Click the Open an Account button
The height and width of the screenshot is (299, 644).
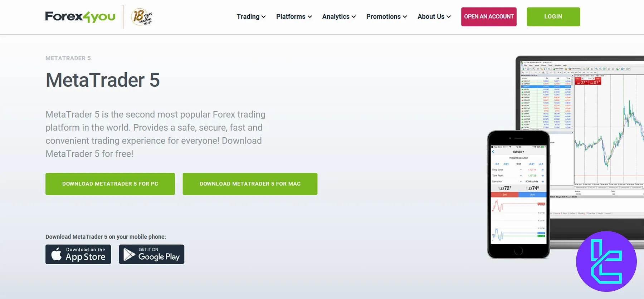489,17
